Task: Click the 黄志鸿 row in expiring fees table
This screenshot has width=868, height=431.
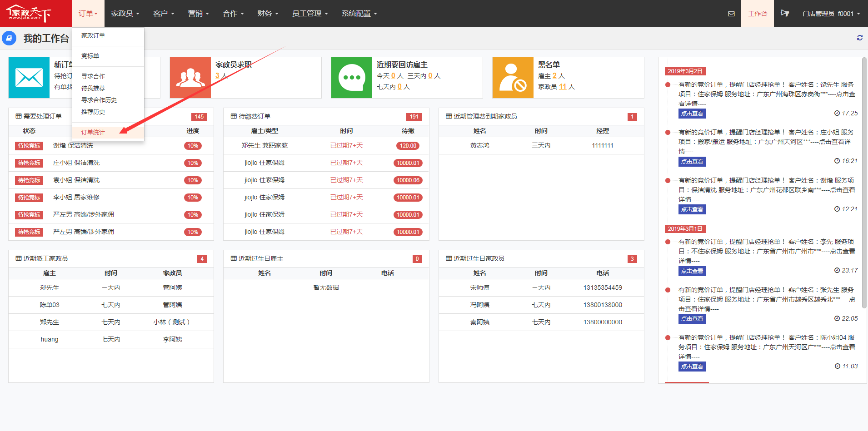Action: pos(541,146)
